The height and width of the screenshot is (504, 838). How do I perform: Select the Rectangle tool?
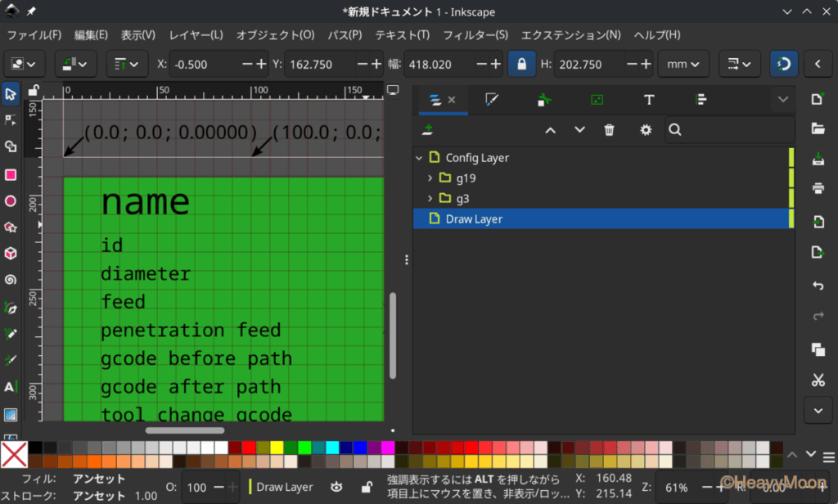click(11, 174)
